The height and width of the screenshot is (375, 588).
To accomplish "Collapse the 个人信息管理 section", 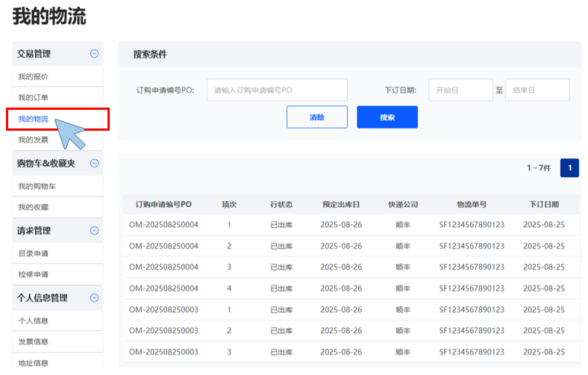I will [94, 298].
